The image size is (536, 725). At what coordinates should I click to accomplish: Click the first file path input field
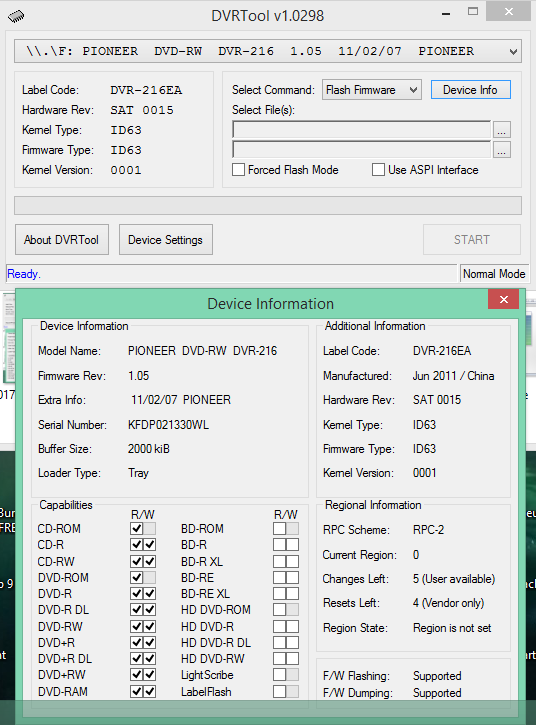361,130
